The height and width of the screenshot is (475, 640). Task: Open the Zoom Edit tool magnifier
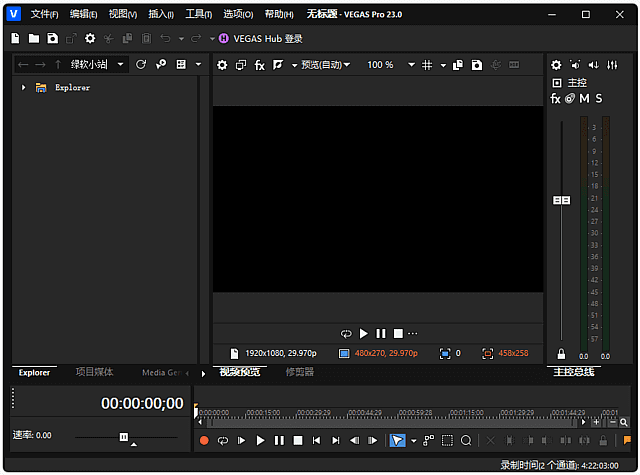[x=466, y=441]
